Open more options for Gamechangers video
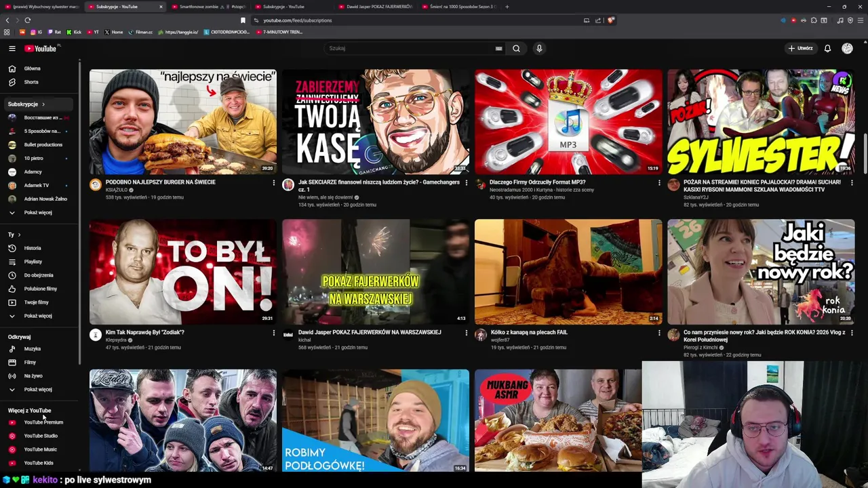The image size is (868, 488). [x=467, y=182]
